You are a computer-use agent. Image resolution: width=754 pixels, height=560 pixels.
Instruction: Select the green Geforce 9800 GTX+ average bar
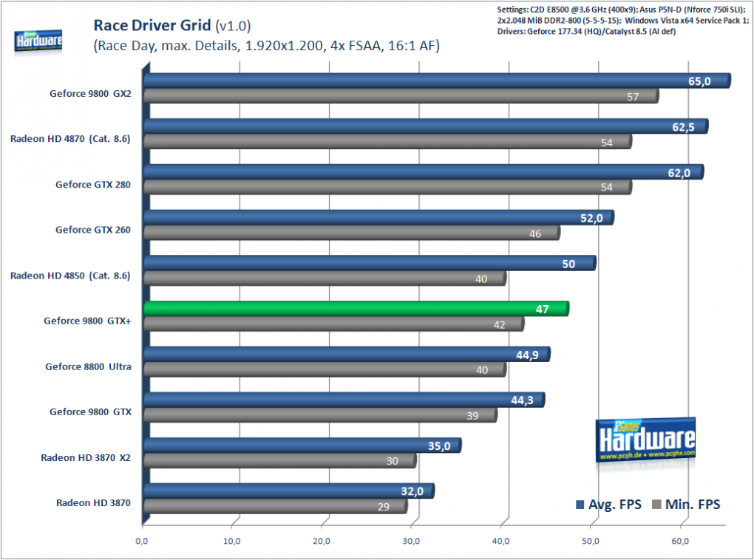pos(356,309)
